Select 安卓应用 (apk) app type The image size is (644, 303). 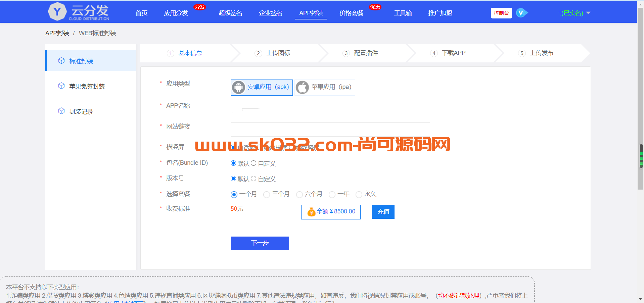pyautogui.click(x=262, y=87)
